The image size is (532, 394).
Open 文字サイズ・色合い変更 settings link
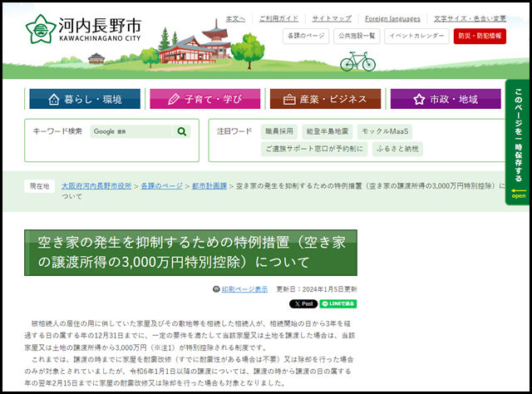pos(470,18)
